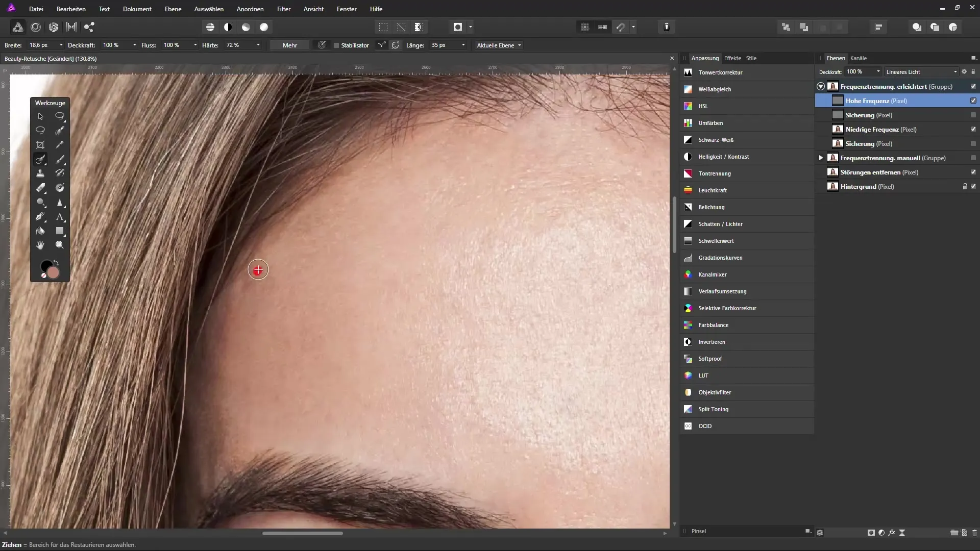
Task: Add a Gradationskurven adjustment
Action: click(747, 258)
